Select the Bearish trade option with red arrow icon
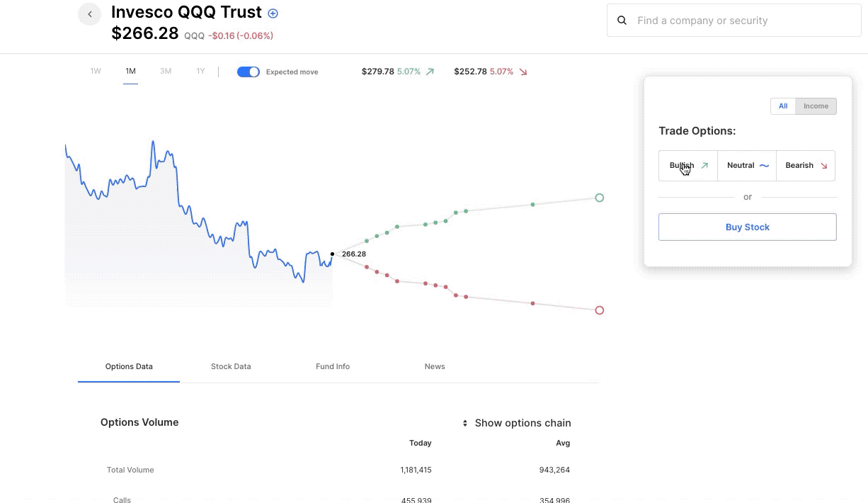 click(x=805, y=165)
